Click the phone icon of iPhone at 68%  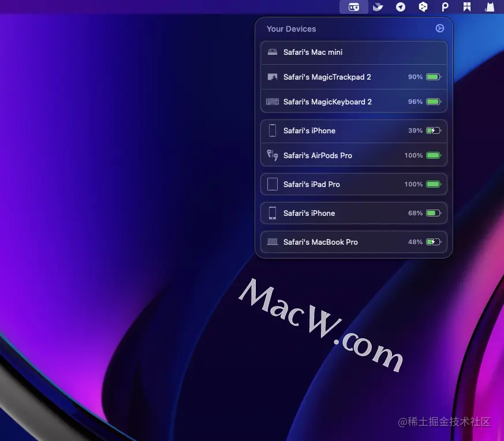pyautogui.click(x=272, y=213)
